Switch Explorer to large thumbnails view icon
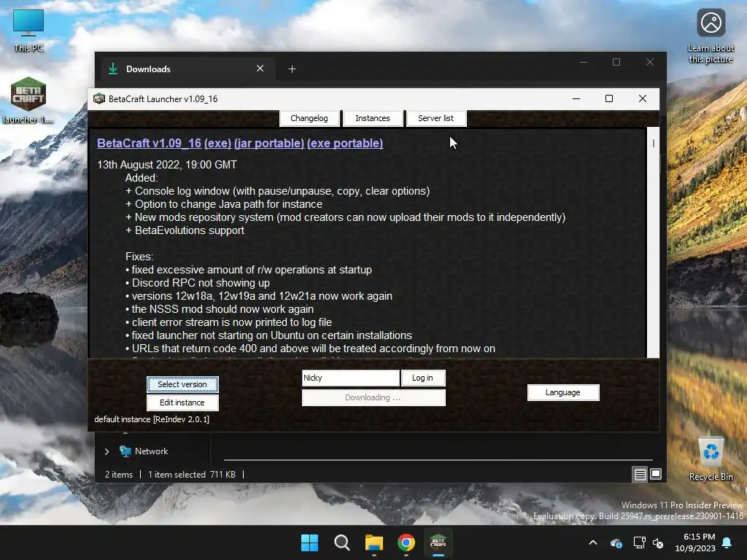Screen dimensions: 747x560 [656, 474]
